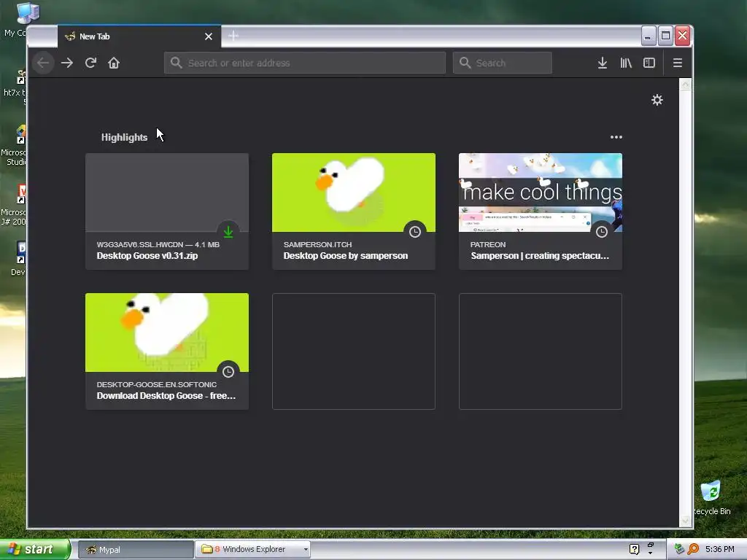This screenshot has height=560, width=747.
Task: Click the history clock on samperson.itch card
Action: click(x=415, y=232)
